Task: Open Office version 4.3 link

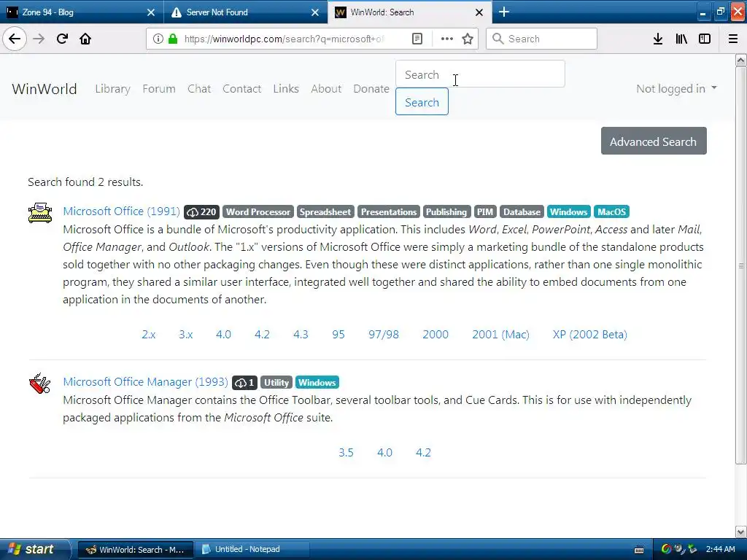Action: [x=301, y=334]
